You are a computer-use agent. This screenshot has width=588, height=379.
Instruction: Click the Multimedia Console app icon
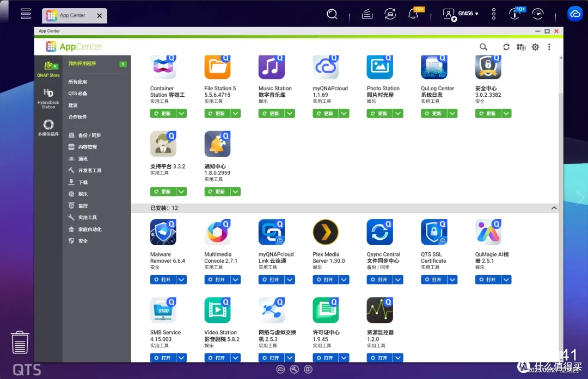pyautogui.click(x=217, y=232)
